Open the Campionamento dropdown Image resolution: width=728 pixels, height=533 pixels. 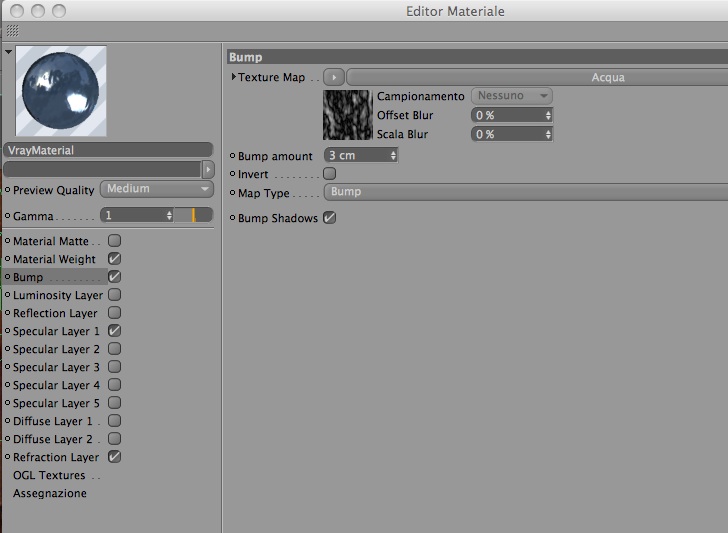tap(512, 96)
